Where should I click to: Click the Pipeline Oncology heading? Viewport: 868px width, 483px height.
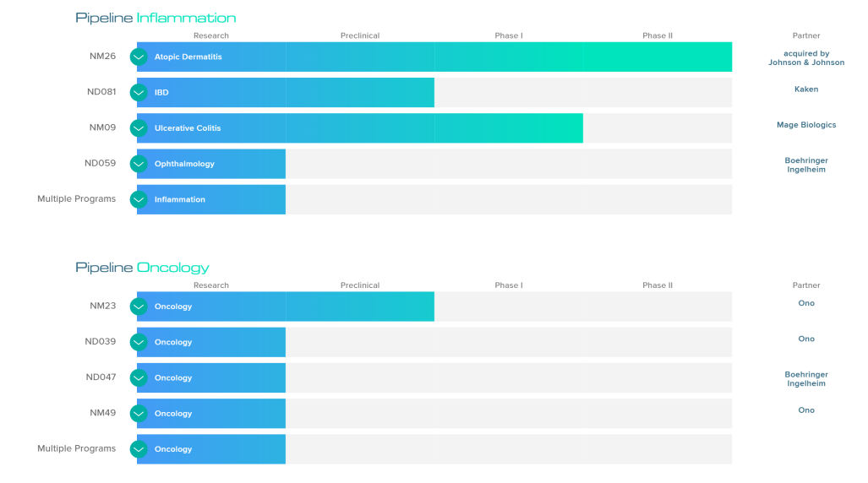point(142,268)
